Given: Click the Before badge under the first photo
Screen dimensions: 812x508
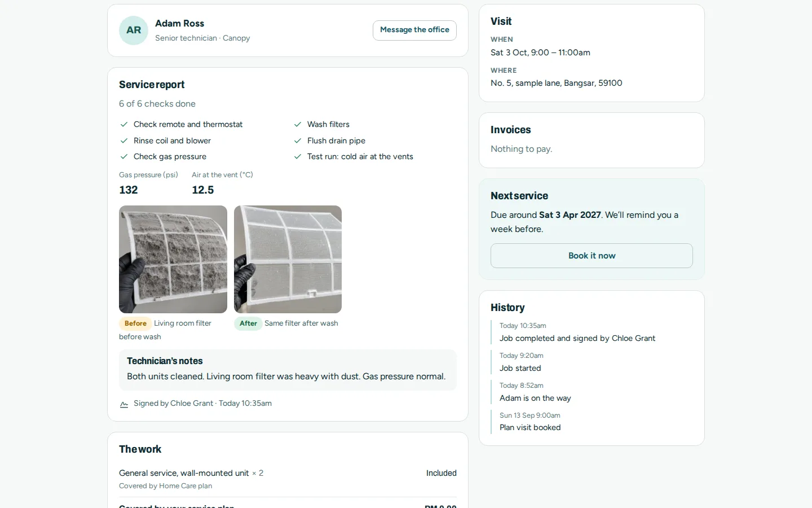Looking at the screenshot, I should click(135, 323).
